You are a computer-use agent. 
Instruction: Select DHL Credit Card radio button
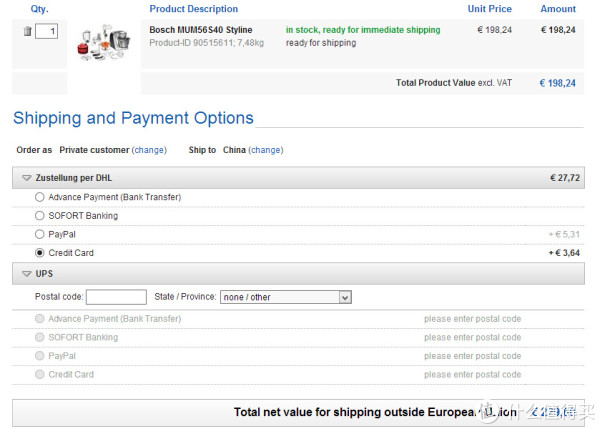tap(39, 253)
